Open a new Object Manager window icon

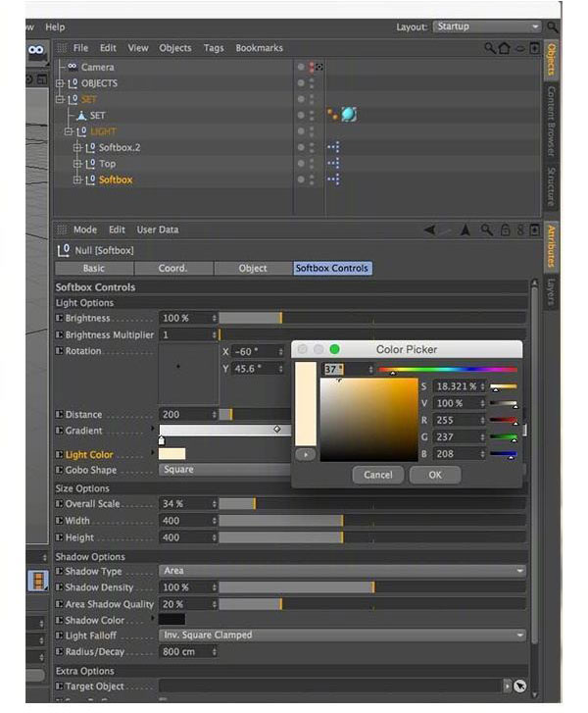pos(535,48)
